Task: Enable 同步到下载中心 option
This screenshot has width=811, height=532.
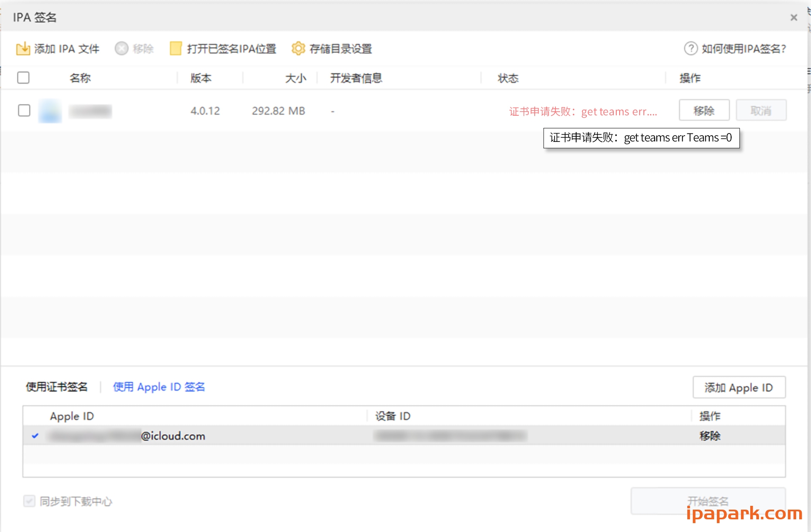Action: coord(29,501)
